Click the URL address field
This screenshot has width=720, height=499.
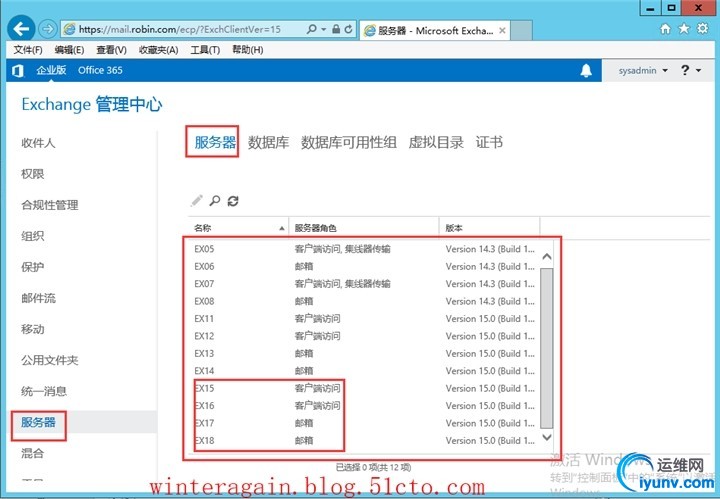[184, 29]
